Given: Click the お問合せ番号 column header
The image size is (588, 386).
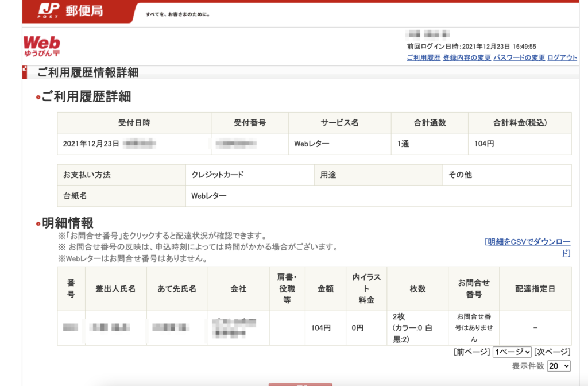Looking at the screenshot, I should pos(473,288).
